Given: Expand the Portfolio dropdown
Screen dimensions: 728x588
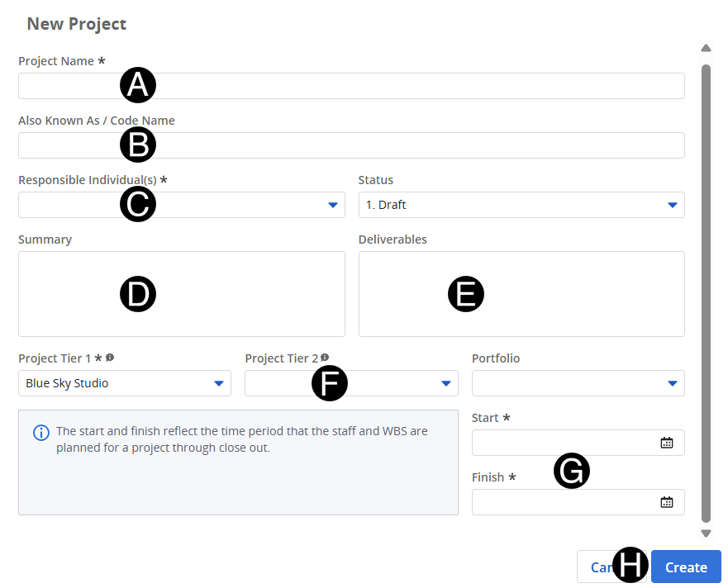Looking at the screenshot, I should 673,383.
